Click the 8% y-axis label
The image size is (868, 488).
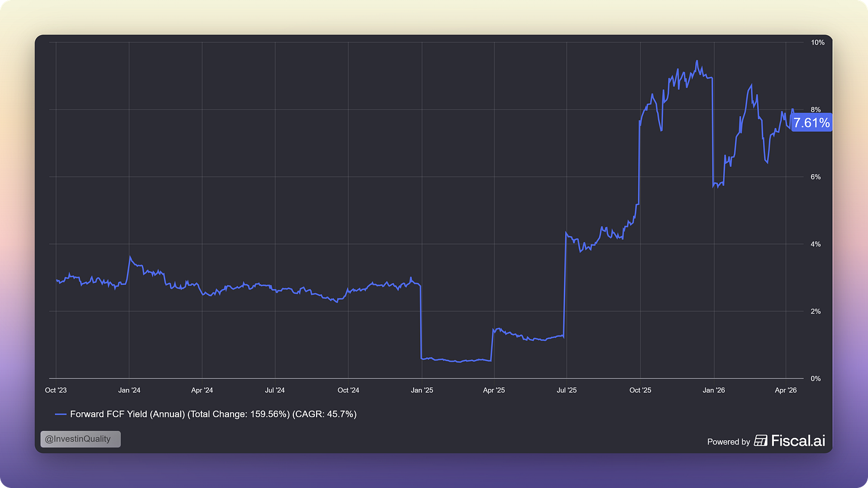816,110
